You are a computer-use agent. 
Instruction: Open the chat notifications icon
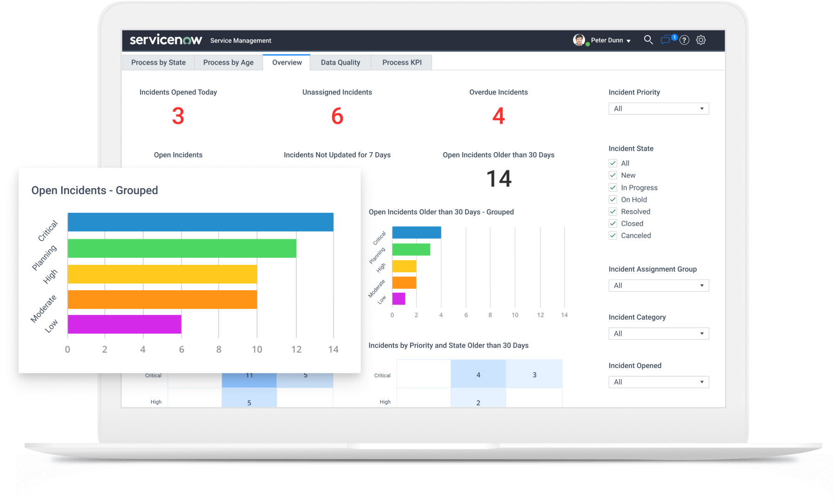point(666,40)
